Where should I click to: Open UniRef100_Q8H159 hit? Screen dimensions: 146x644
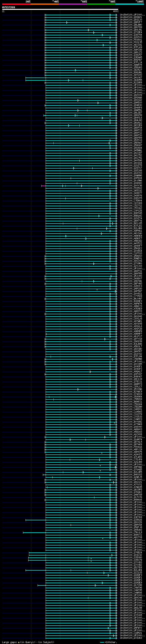(x=131, y=115)
